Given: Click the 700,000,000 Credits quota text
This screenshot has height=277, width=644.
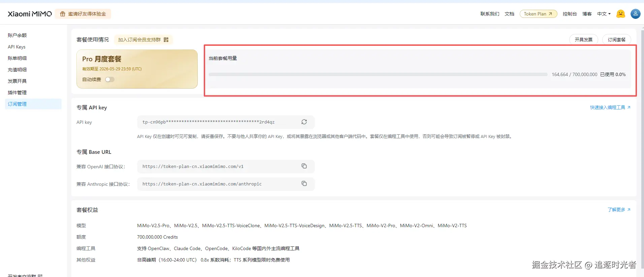Looking at the screenshot, I should (157, 237).
